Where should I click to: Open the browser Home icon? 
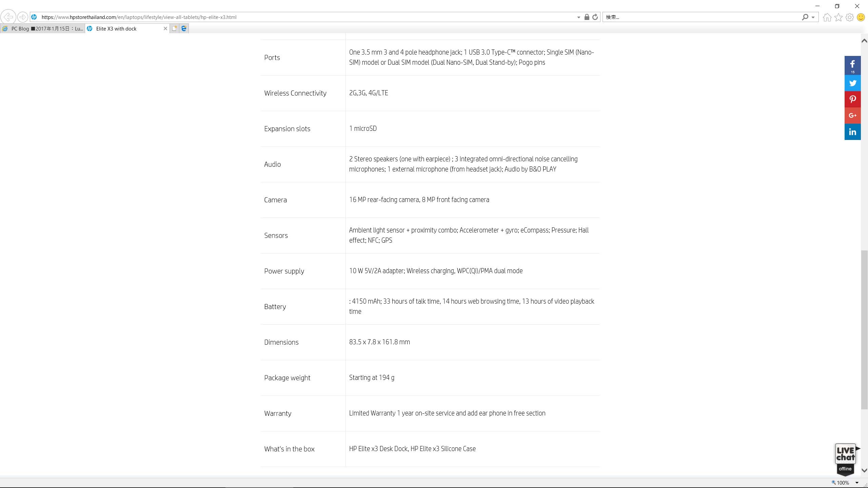pyautogui.click(x=827, y=17)
